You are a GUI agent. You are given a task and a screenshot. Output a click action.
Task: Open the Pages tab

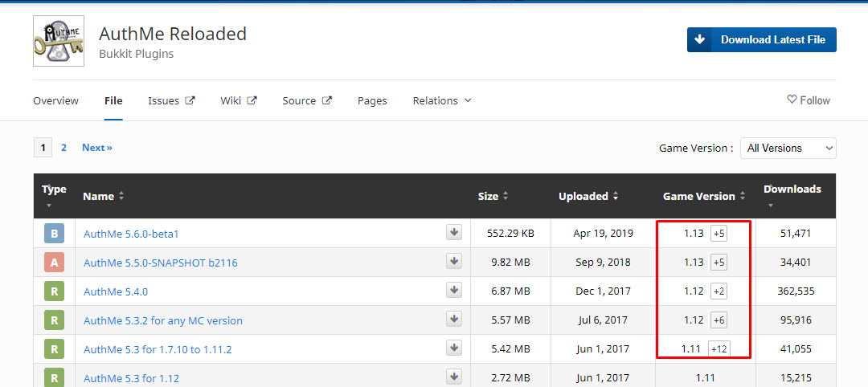tap(372, 100)
